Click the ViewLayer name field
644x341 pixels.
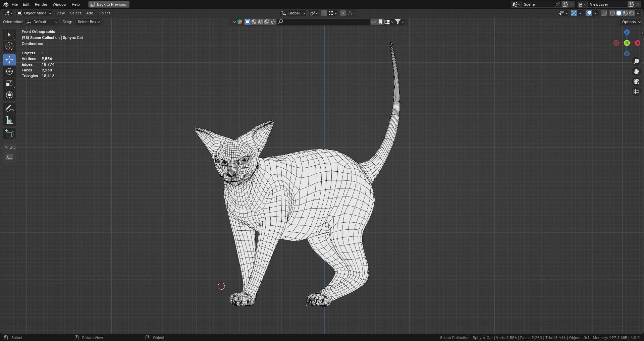point(607,4)
